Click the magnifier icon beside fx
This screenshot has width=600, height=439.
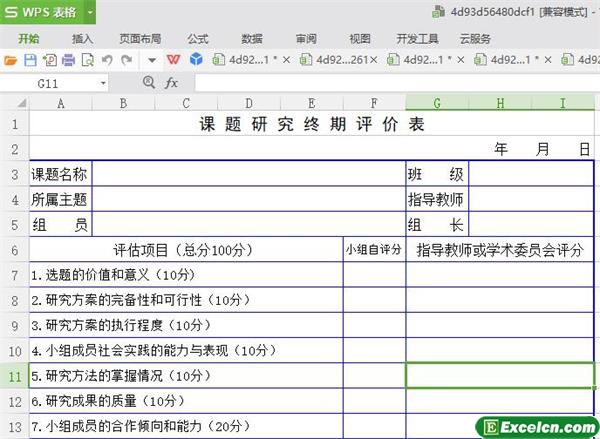pyautogui.click(x=148, y=82)
